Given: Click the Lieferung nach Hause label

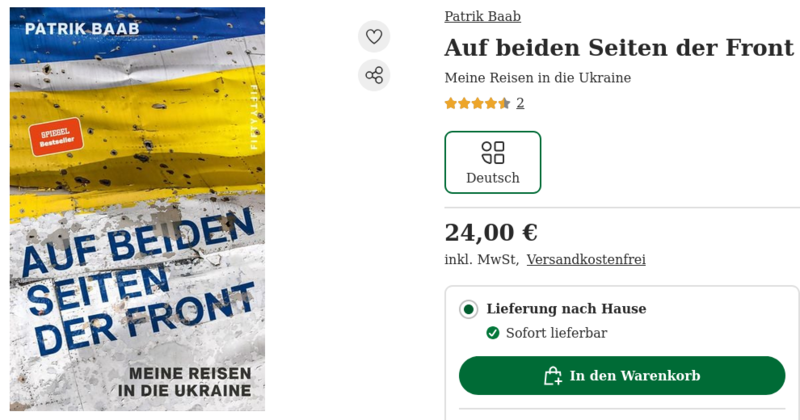Looking at the screenshot, I should [566, 309].
